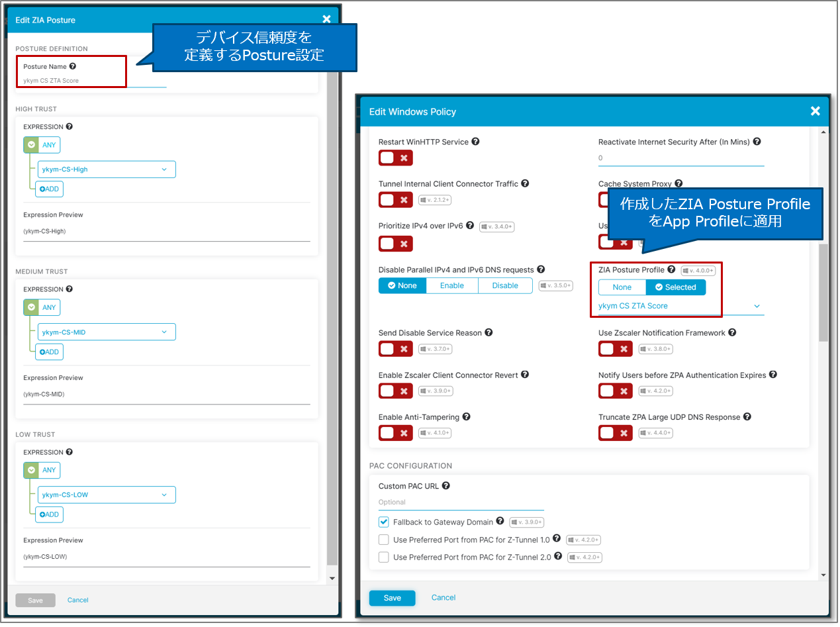This screenshot has width=840, height=627.
Task: Check Use Preferred Port for Z-Tunnel 1.0
Action: (x=384, y=540)
